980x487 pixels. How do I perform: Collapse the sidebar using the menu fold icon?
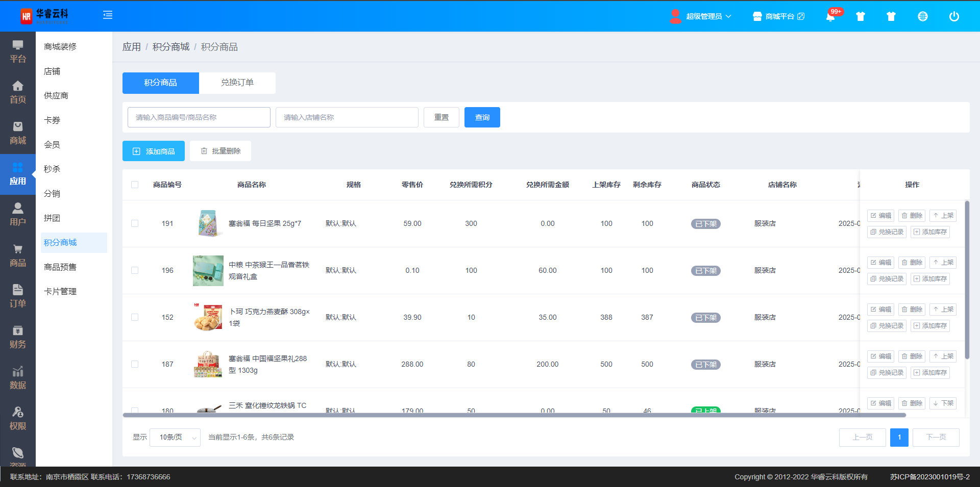coord(108,15)
